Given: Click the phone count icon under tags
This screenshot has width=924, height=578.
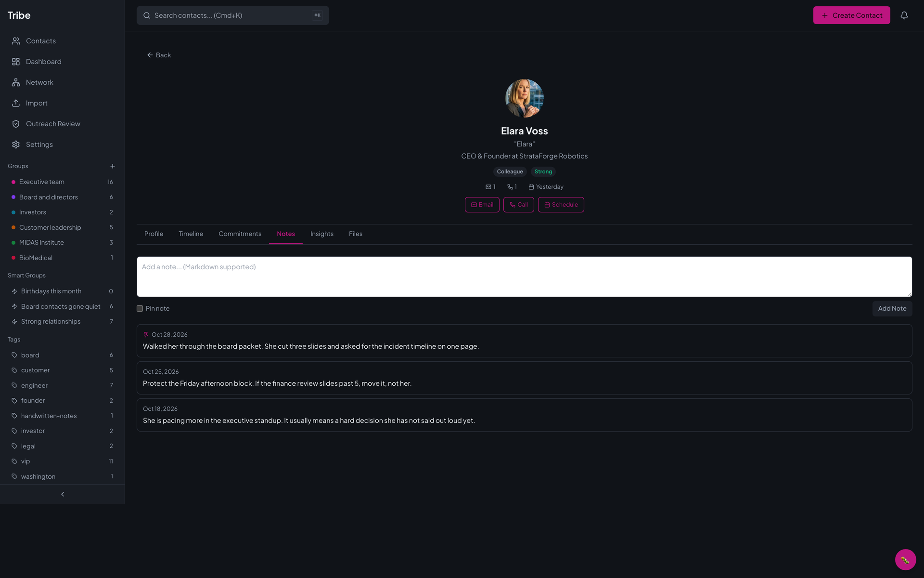Looking at the screenshot, I should pos(510,187).
